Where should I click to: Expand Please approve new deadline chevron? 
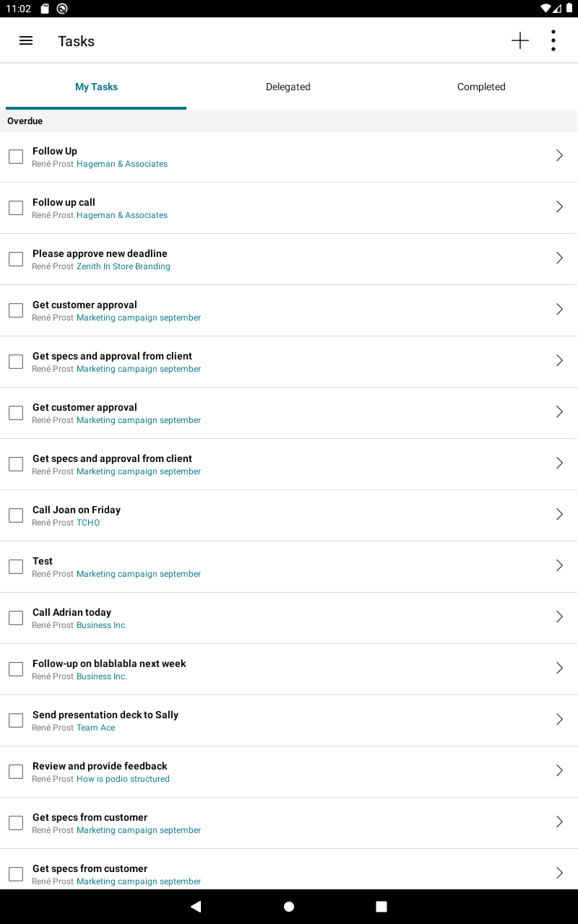coord(559,258)
